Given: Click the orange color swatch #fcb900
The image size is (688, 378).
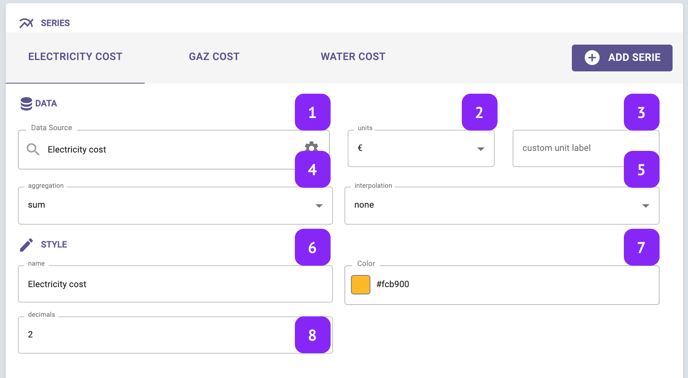Looking at the screenshot, I should pyautogui.click(x=361, y=284).
